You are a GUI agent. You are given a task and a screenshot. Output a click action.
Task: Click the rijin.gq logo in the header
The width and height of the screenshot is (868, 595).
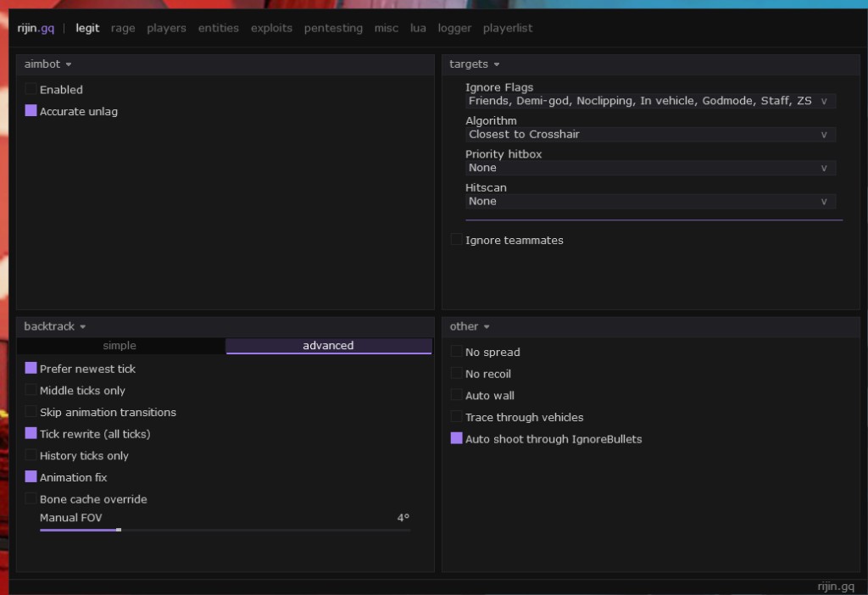(36, 28)
